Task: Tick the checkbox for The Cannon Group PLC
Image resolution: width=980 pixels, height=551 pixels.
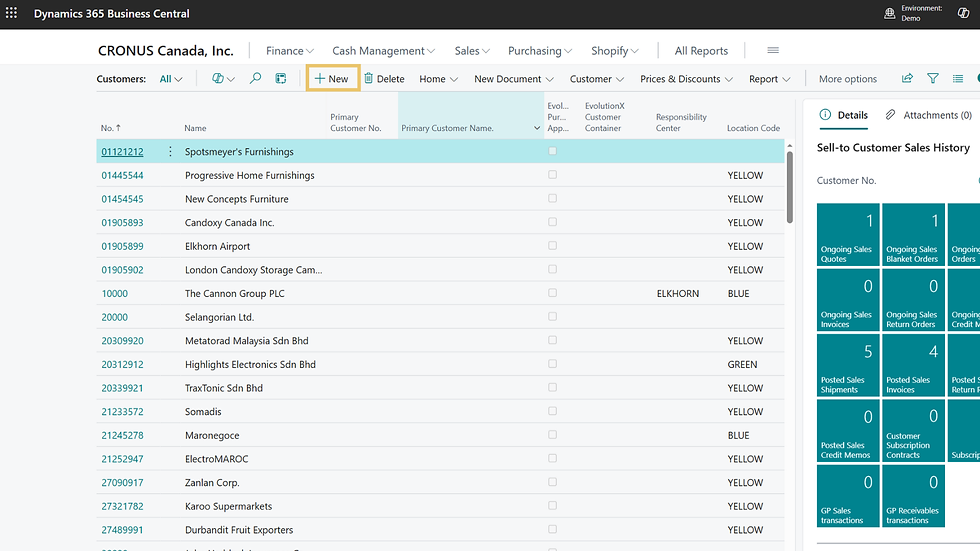Action: [552, 293]
